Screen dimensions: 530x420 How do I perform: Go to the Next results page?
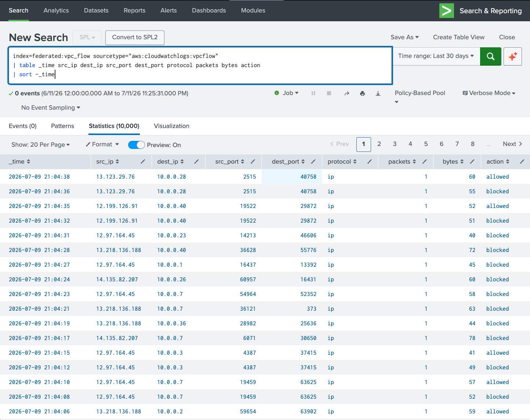click(512, 144)
